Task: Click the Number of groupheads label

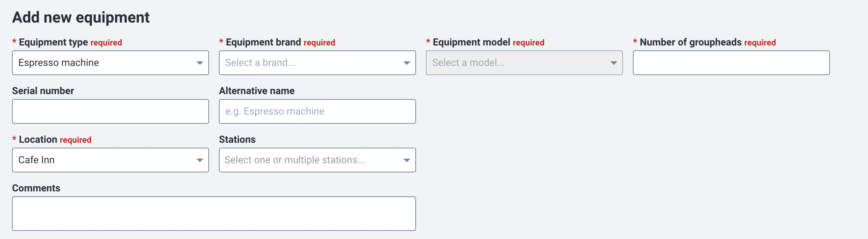Action: (691, 42)
